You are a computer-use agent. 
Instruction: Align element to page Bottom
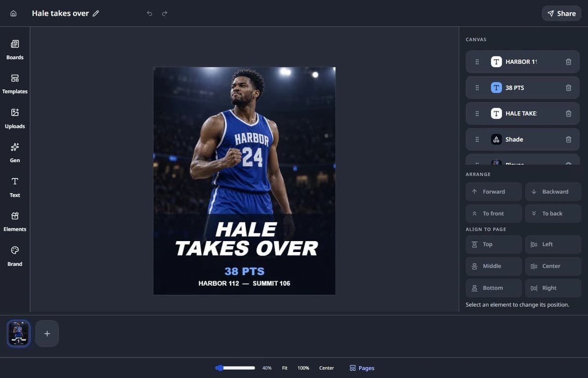(494, 288)
